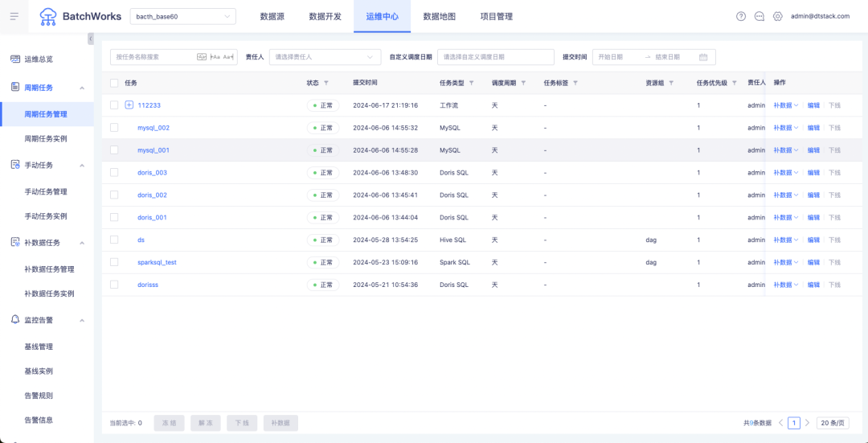
Task: Collapse the left sidebar with the arrow handle
Action: point(90,39)
